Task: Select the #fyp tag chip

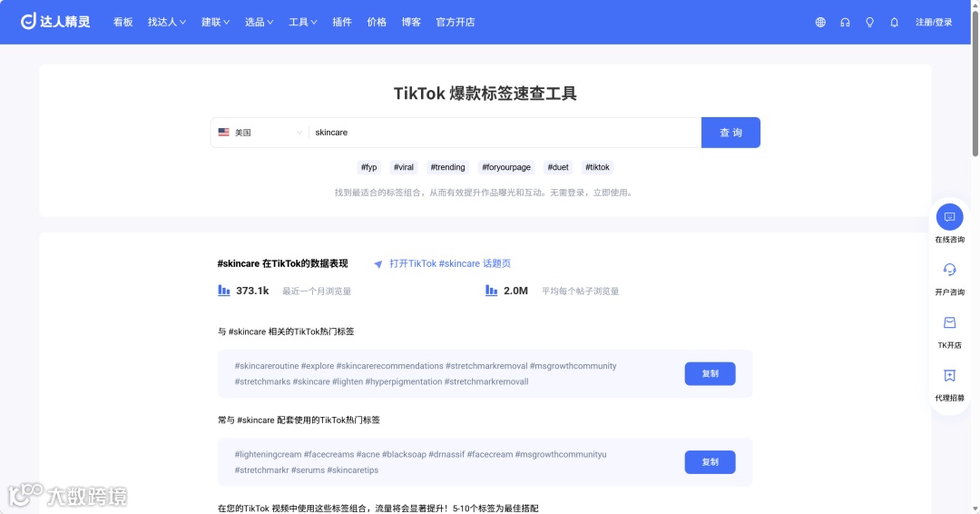Action: coord(368,167)
